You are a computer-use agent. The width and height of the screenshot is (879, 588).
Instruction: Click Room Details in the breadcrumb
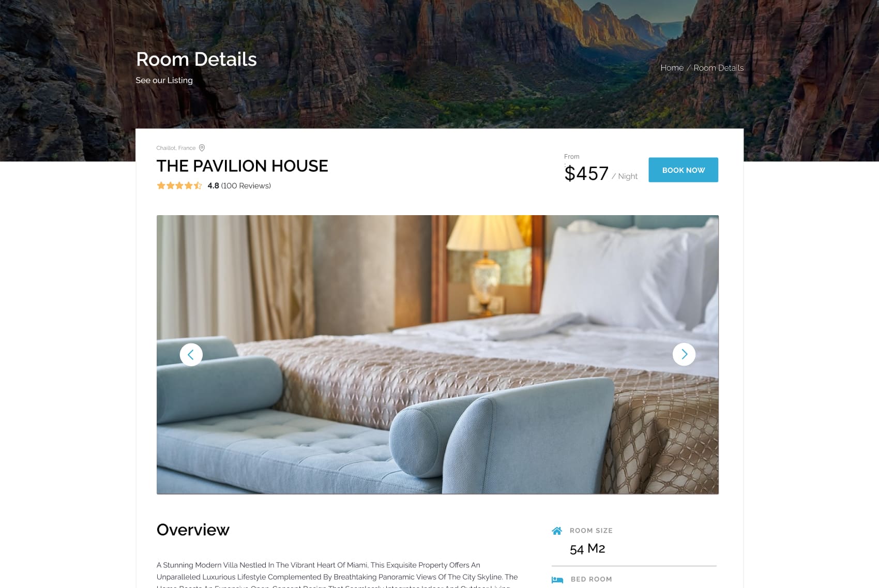pyautogui.click(x=718, y=68)
